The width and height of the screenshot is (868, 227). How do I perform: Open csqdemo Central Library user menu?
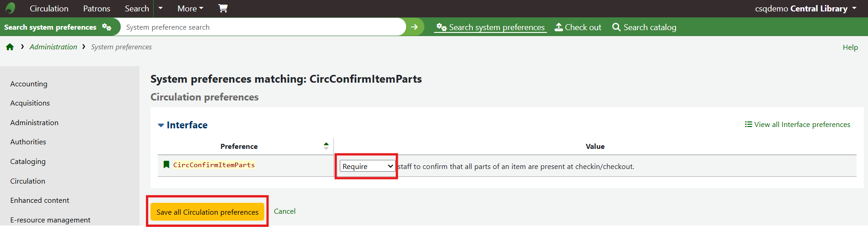click(805, 8)
